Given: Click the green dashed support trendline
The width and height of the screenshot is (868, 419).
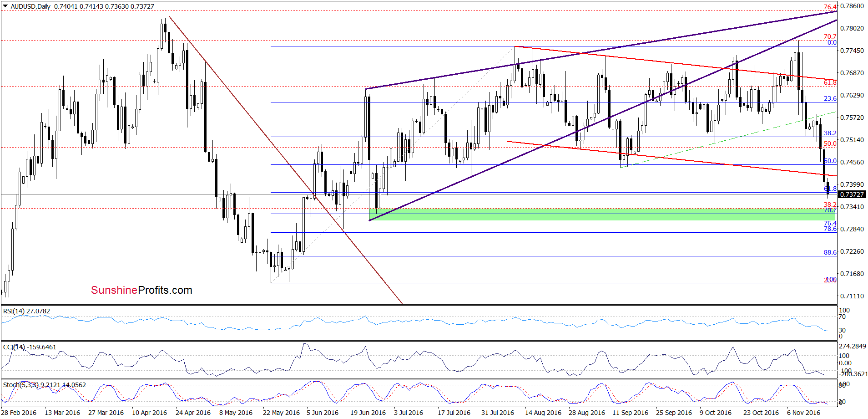Looking at the screenshot, I should click(728, 139).
